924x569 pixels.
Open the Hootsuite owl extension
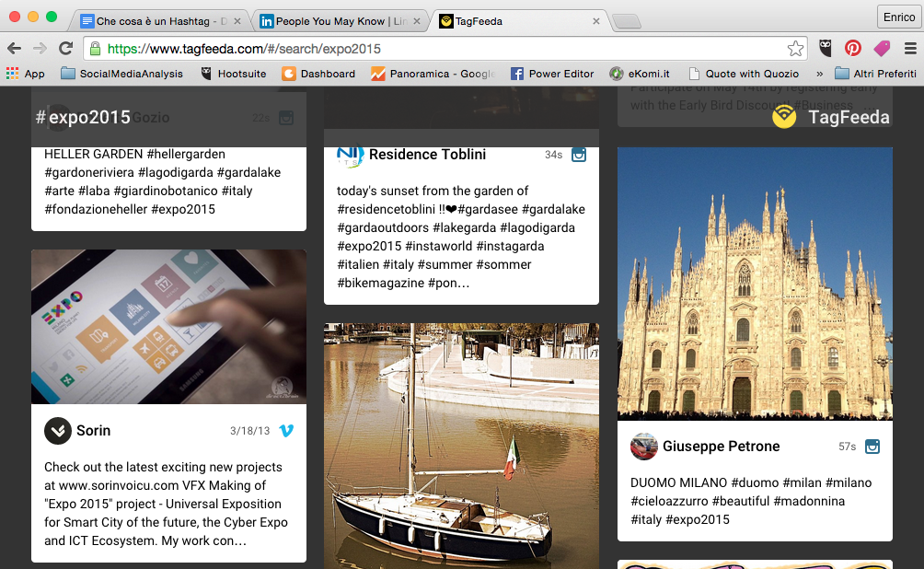coord(826,49)
